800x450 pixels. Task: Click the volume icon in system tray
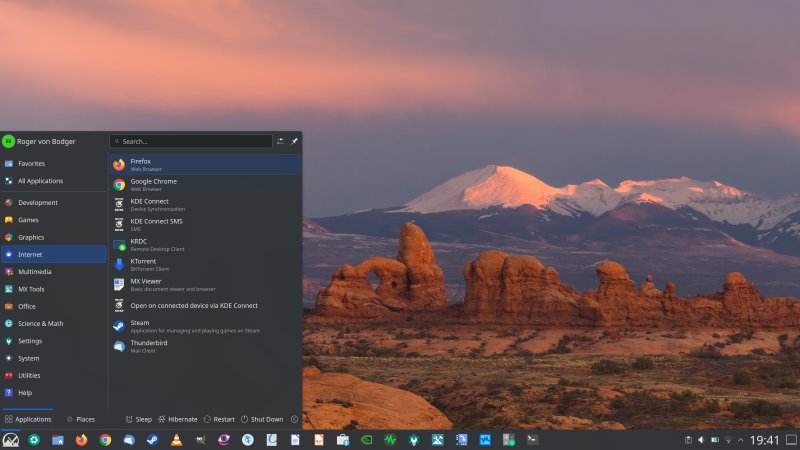tap(701, 440)
